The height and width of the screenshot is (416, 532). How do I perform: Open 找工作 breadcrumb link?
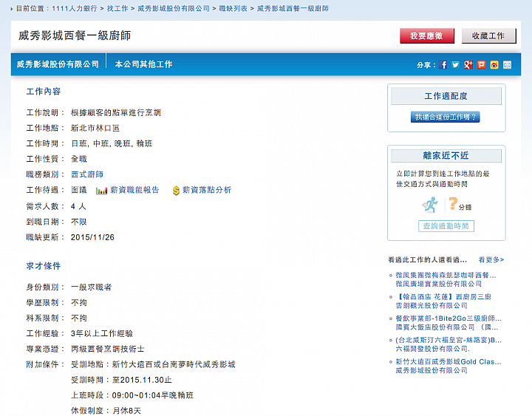117,8
